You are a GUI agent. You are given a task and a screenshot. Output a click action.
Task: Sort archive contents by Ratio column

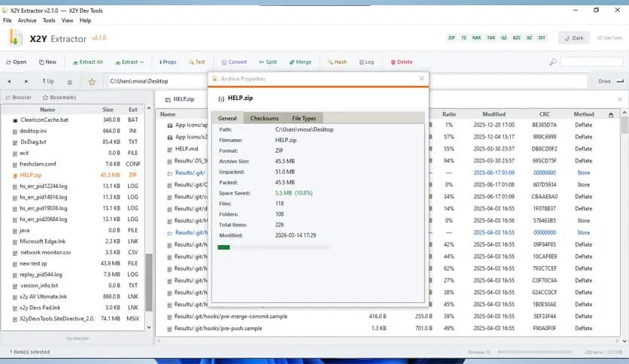(x=449, y=114)
